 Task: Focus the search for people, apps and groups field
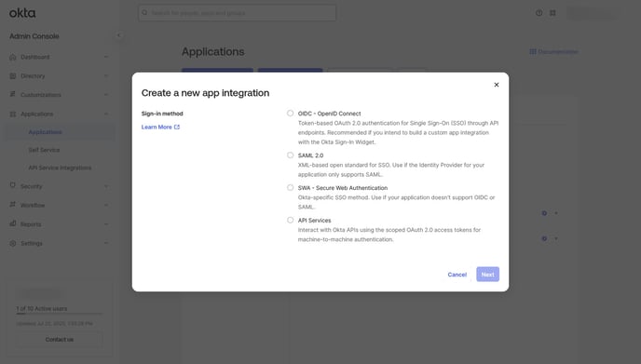238,13
